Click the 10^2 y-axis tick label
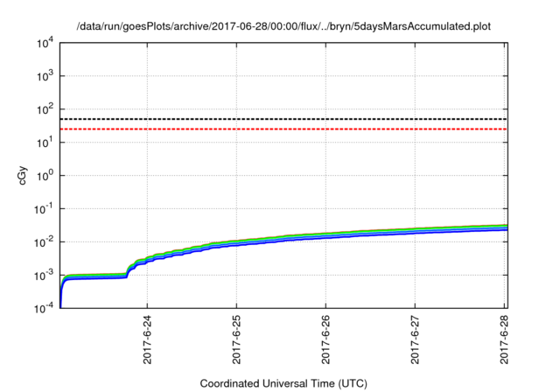 [x=45, y=109]
